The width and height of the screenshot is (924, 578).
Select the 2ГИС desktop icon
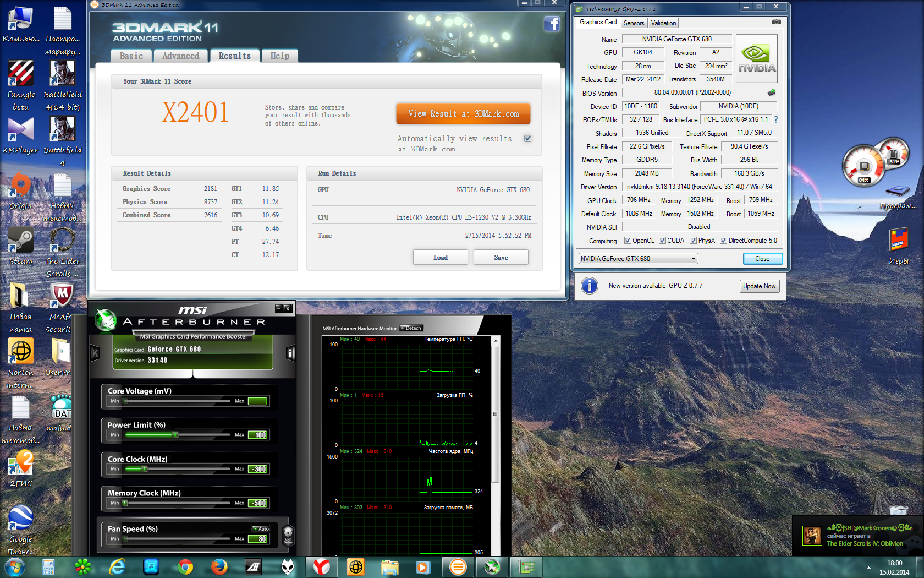click(20, 469)
